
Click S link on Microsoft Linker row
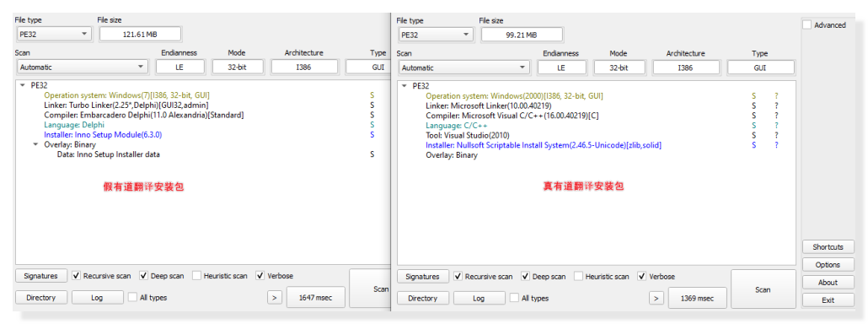click(x=754, y=105)
